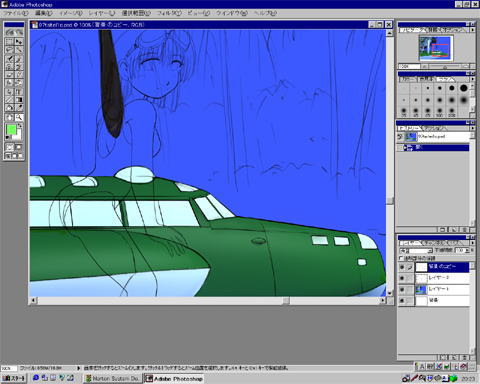Add layer mask from Layers panel bottom

coord(443,357)
